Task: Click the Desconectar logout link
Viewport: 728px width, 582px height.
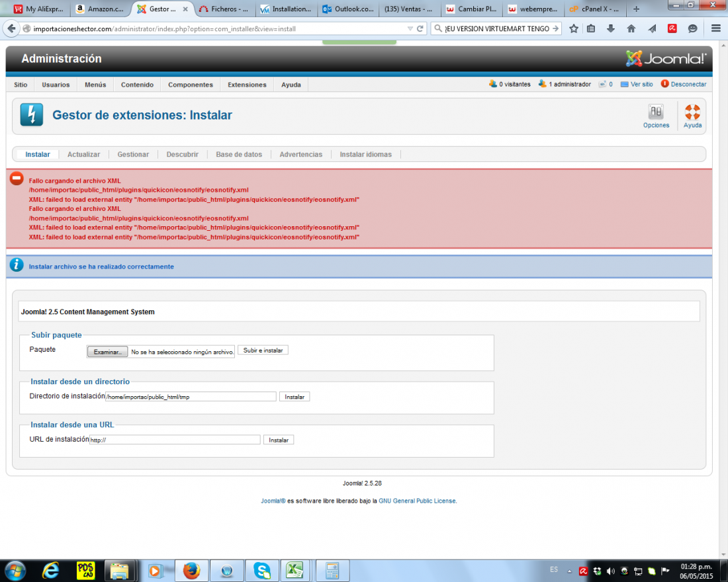Action: [684, 84]
